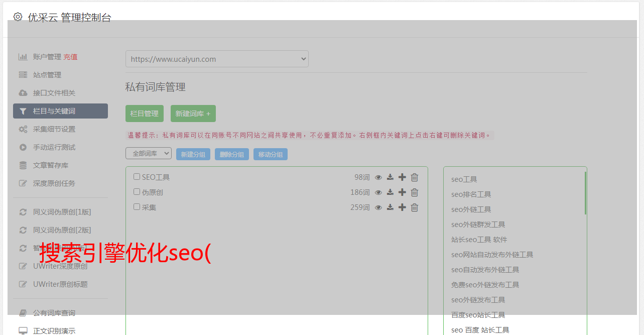Open 公有词库查询 in the sidebar

point(54,313)
